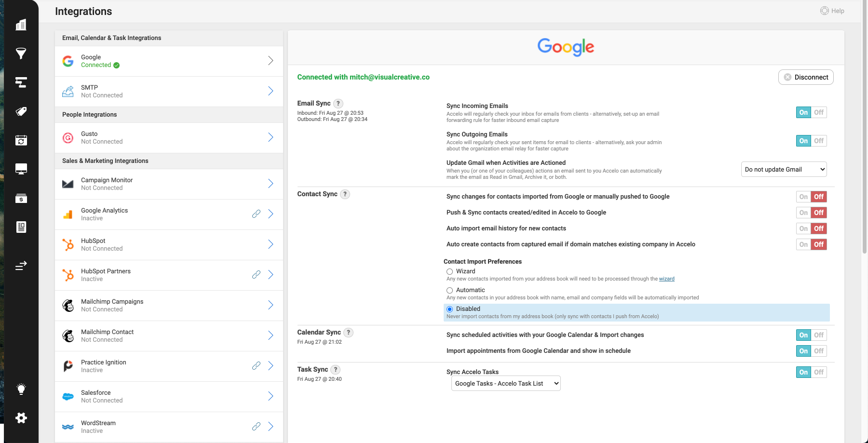Click the Campaign Monitor envelope icon

click(x=68, y=184)
